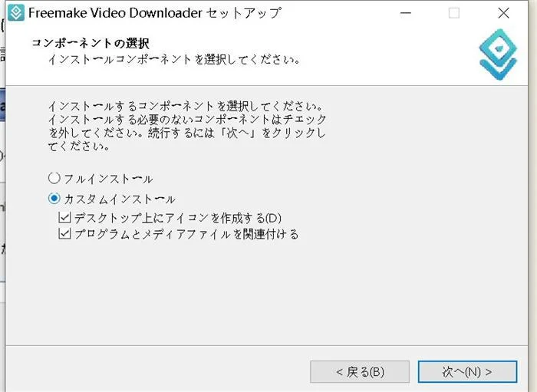The height and width of the screenshot is (392, 537).
Task: Click the Freemake icon in the title bar
Action: [x=16, y=13]
